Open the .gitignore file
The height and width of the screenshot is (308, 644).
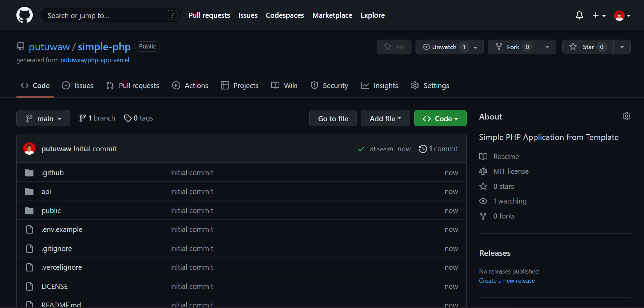[x=57, y=249]
